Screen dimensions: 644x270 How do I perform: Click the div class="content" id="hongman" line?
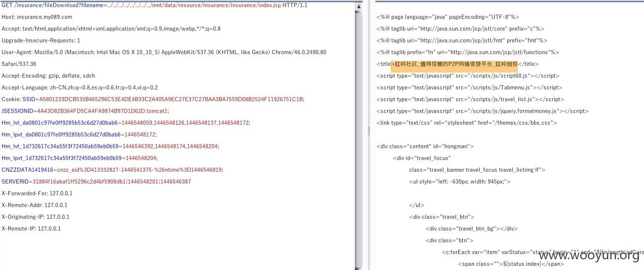pyautogui.click(x=425, y=146)
